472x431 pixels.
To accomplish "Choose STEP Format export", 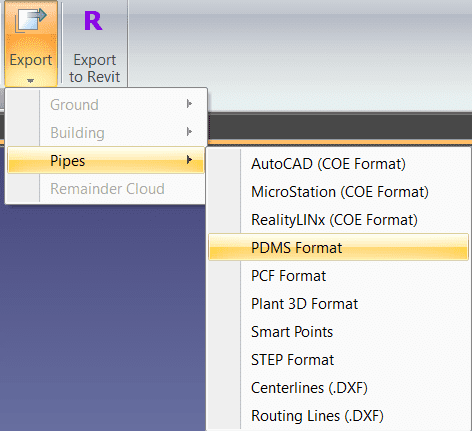I will click(338, 360).
